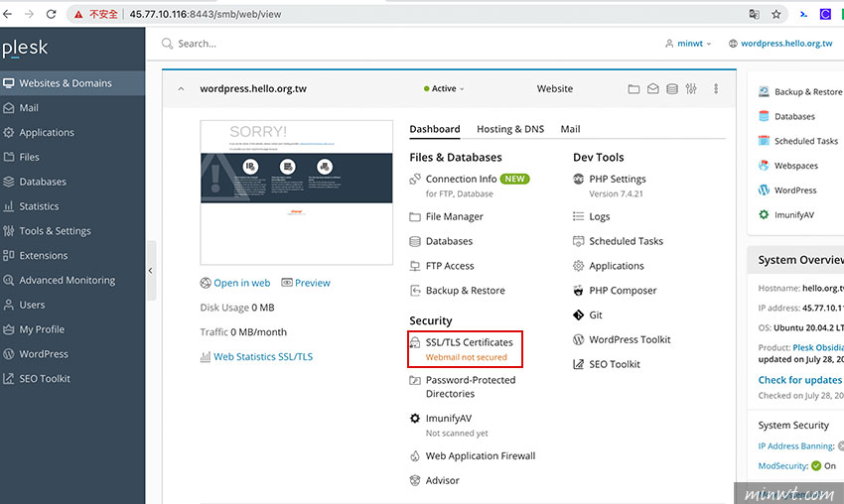Open SSL/TLS Certificates
This screenshot has height=504, width=844.
point(469,342)
